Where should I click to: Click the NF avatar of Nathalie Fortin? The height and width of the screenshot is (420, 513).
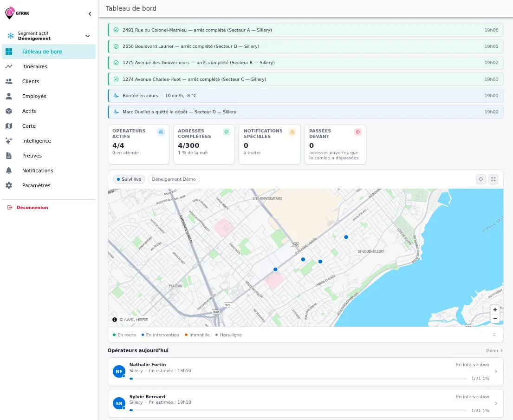pos(119,372)
